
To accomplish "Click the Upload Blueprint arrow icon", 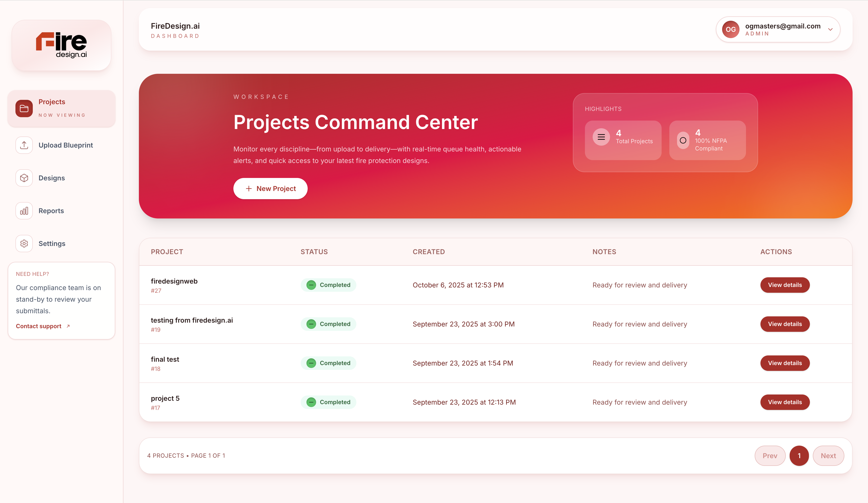I will [x=24, y=145].
